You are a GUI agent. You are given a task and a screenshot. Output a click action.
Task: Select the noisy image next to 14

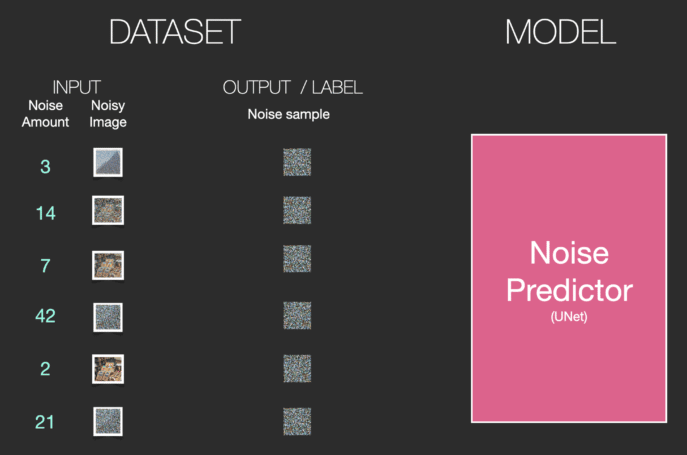click(108, 210)
